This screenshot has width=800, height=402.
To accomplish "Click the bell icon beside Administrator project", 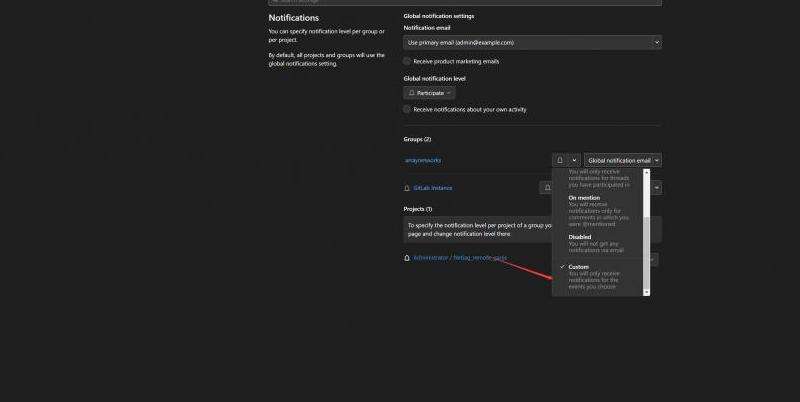I will pyautogui.click(x=406, y=257).
